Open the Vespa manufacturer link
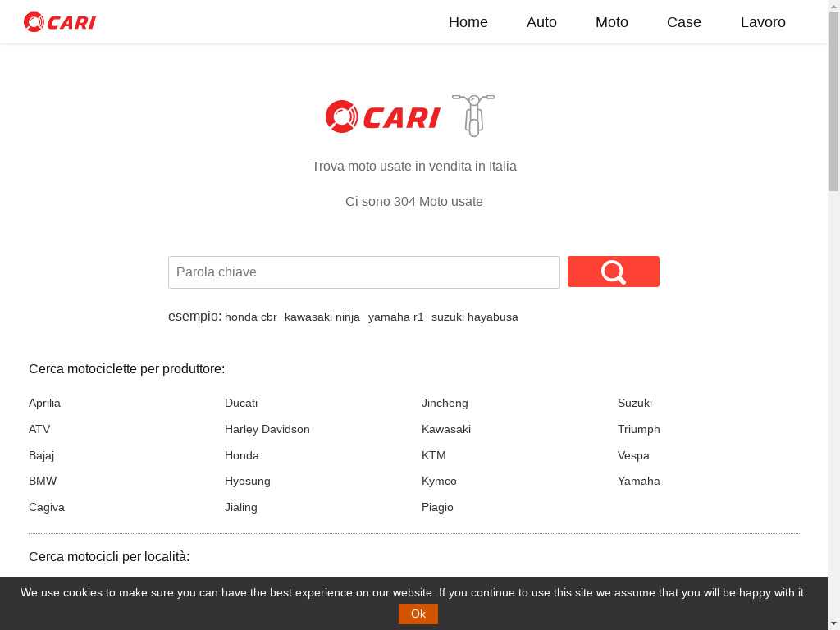 (x=633, y=455)
